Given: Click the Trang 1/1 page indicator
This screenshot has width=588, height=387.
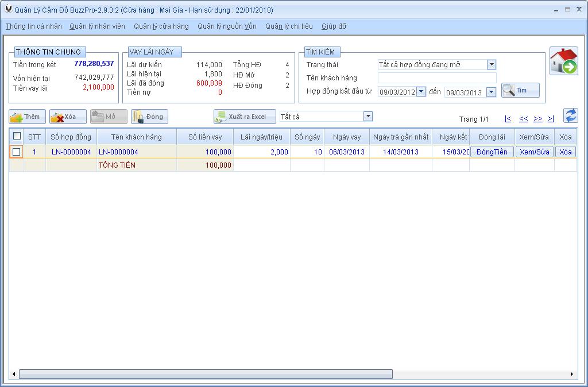Looking at the screenshot, I should (474, 119).
